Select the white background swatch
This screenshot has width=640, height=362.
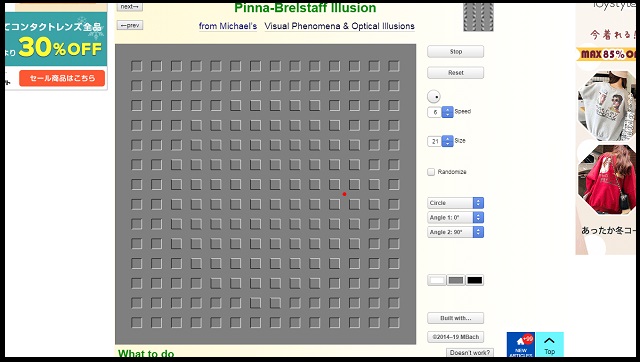tap(437, 280)
